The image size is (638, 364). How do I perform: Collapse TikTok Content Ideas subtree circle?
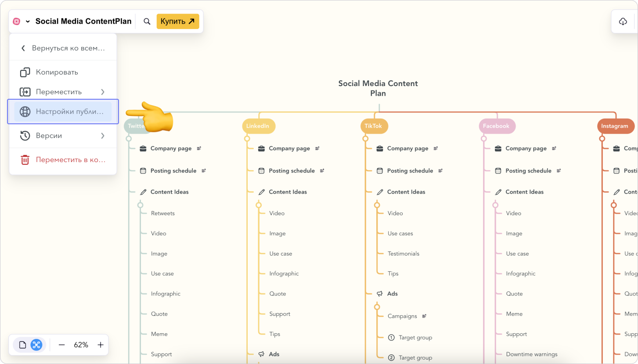click(377, 205)
